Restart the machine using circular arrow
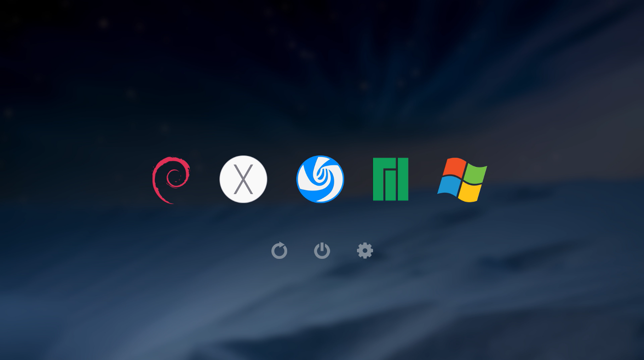Screen dimensions: 644x360 pyautogui.click(x=280, y=251)
